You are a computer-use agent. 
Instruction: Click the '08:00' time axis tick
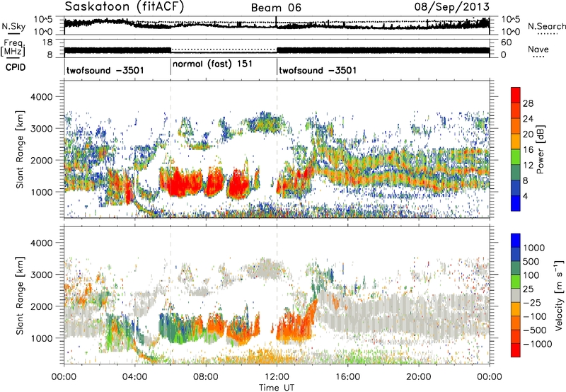[x=206, y=377]
